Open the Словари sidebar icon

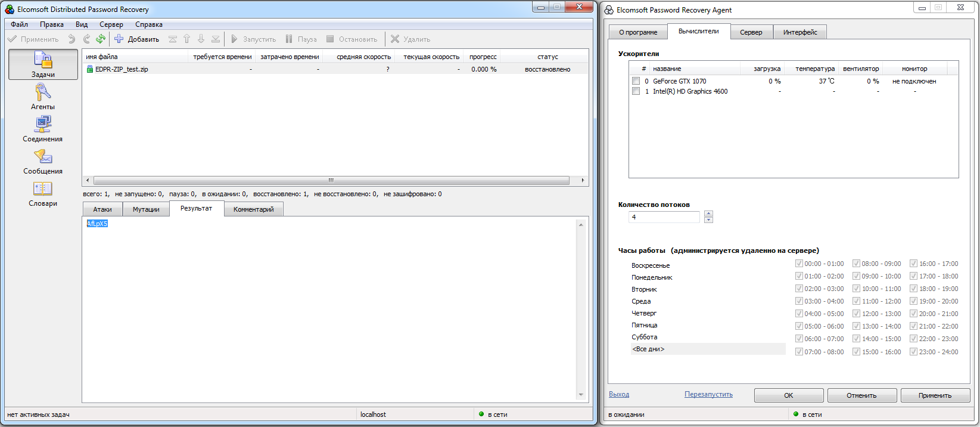coord(43,188)
